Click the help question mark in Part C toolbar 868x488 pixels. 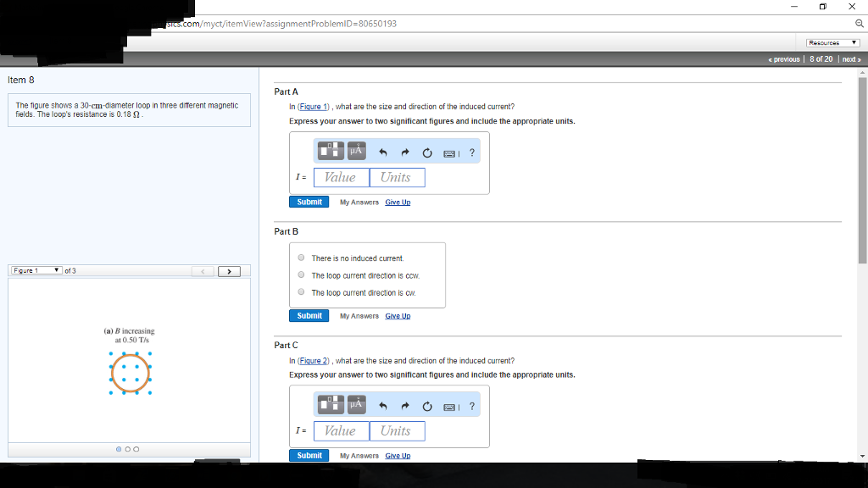[471, 404]
